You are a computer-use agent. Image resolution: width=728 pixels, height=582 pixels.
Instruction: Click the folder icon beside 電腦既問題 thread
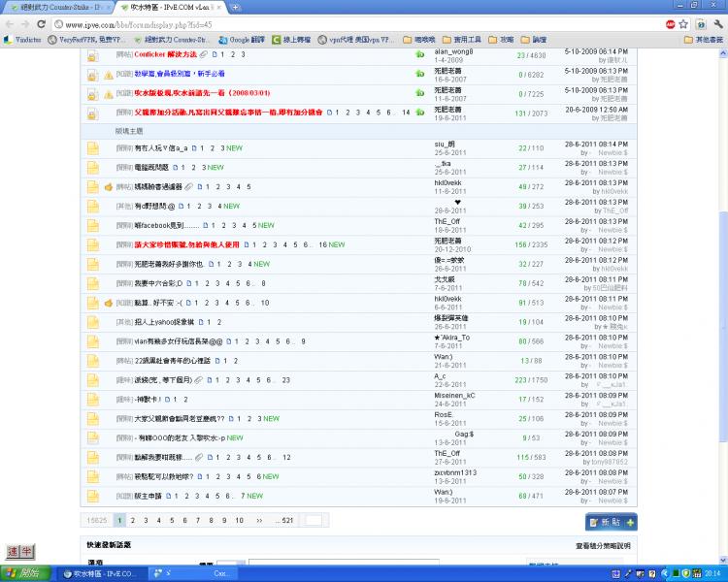click(93, 167)
